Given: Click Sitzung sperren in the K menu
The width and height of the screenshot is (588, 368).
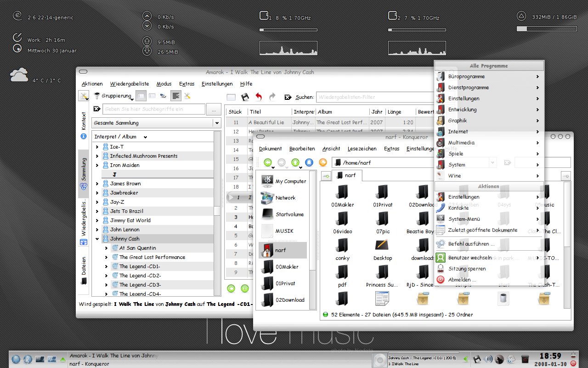Looking at the screenshot, I should pyautogui.click(x=489, y=269).
